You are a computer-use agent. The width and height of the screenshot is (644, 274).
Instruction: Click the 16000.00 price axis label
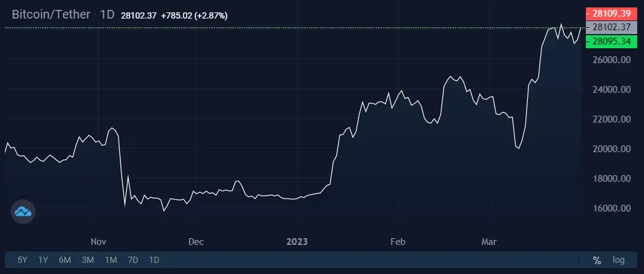(x=611, y=208)
